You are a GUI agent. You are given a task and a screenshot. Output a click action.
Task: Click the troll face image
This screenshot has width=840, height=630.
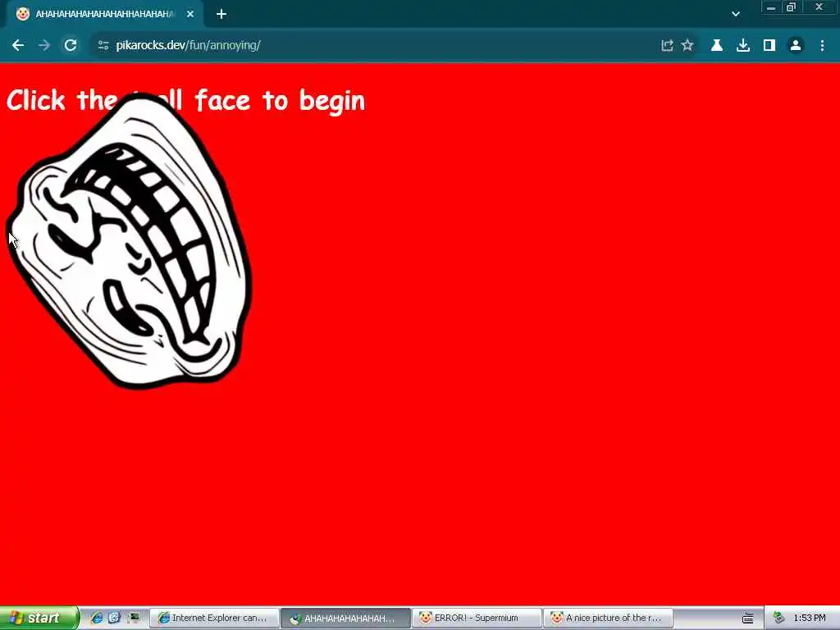tap(129, 241)
